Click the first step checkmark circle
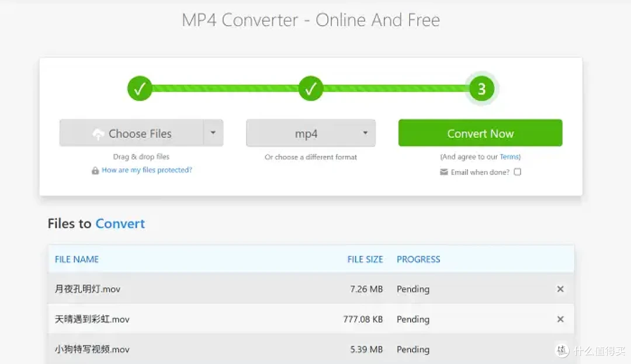This screenshot has width=631, height=364. tap(140, 88)
